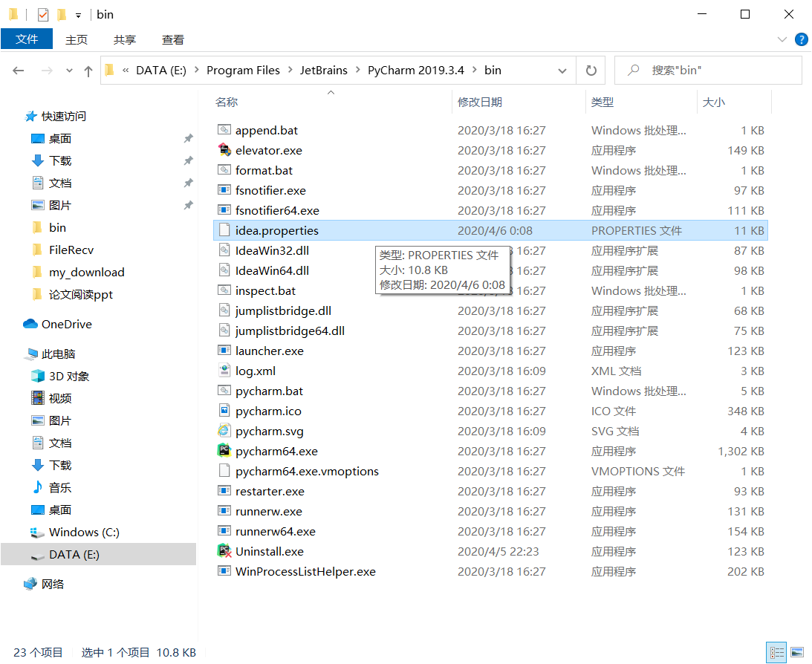Select the pycharm.bat file
This screenshot has height=664, width=812.
coord(490,391)
